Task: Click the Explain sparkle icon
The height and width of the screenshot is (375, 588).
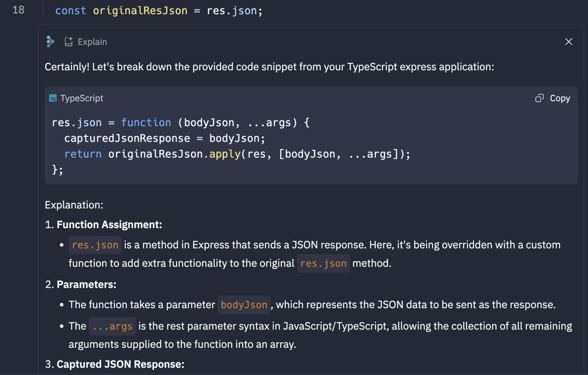Action: coord(68,42)
